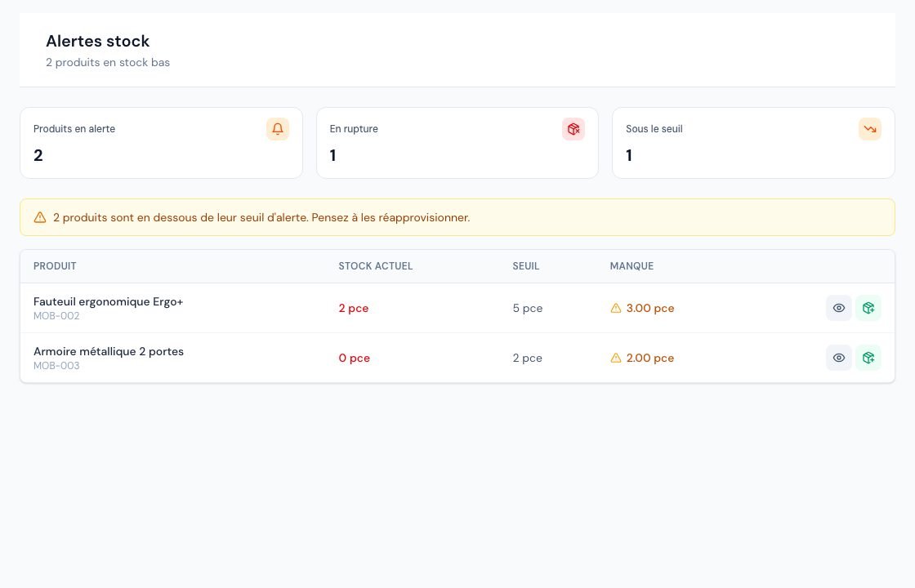Click the count 1 in En rupture card
Screen dimensions: 915x588
point(333,155)
